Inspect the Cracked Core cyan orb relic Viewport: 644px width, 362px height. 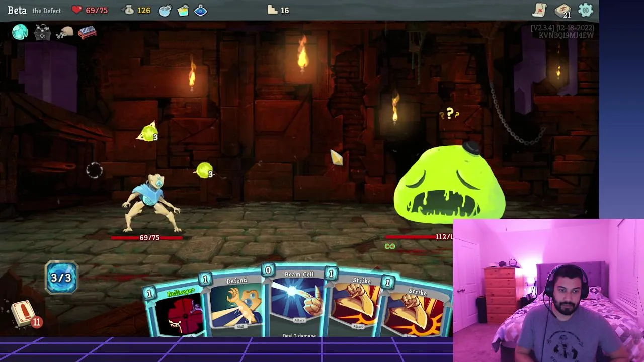tap(20, 33)
